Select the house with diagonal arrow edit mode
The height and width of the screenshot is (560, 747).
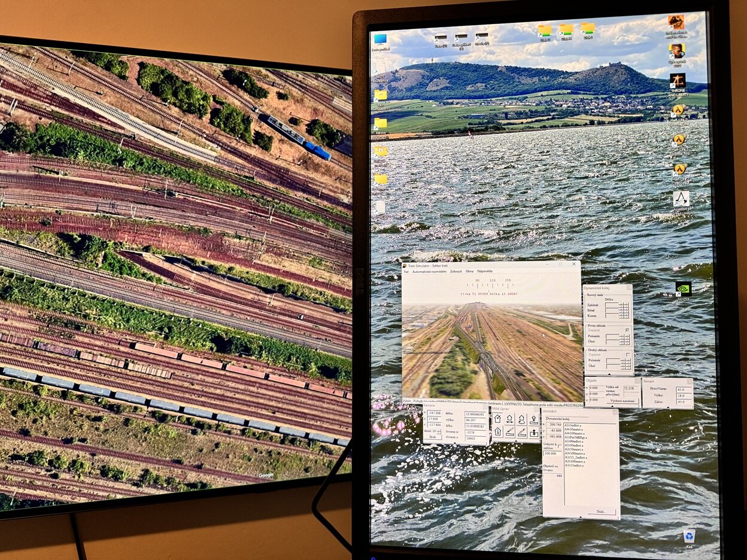[x=497, y=418]
